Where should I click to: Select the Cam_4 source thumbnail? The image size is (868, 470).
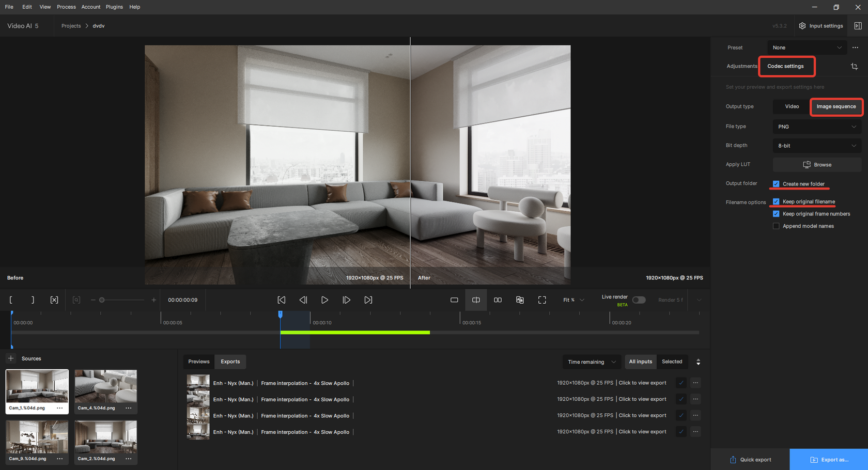[x=106, y=386]
